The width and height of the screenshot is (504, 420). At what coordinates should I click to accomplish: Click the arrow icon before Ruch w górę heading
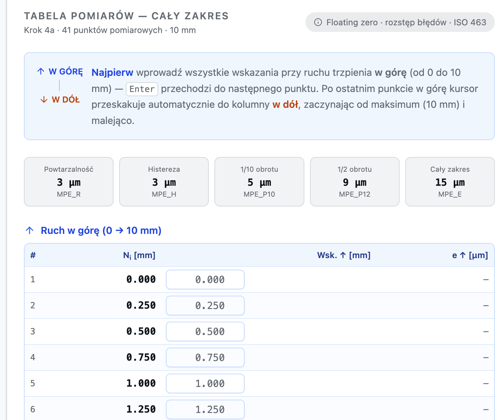pyautogui.click(x=30, y=230)
